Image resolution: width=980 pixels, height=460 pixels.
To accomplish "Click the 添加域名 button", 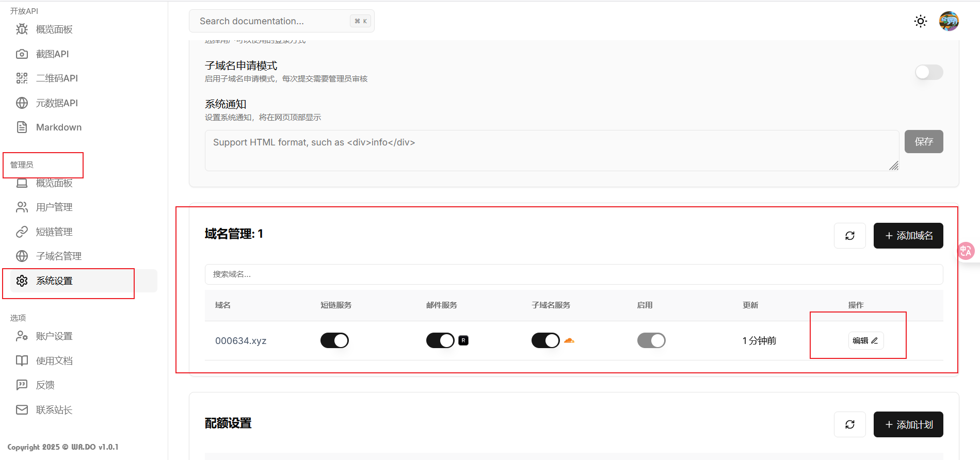I will (x=908, y=236).
